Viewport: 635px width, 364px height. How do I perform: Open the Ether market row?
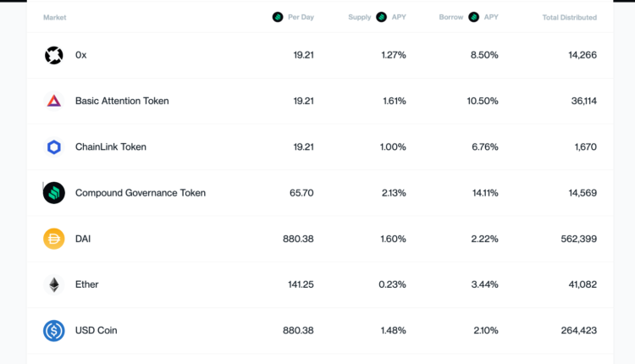(x=87, y=284)
